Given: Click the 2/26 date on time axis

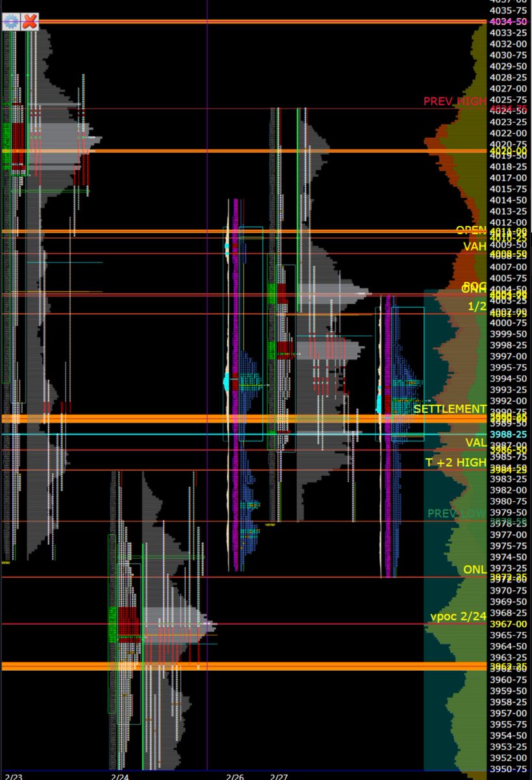Looking at the screenshot, I should tap(234, 776).
